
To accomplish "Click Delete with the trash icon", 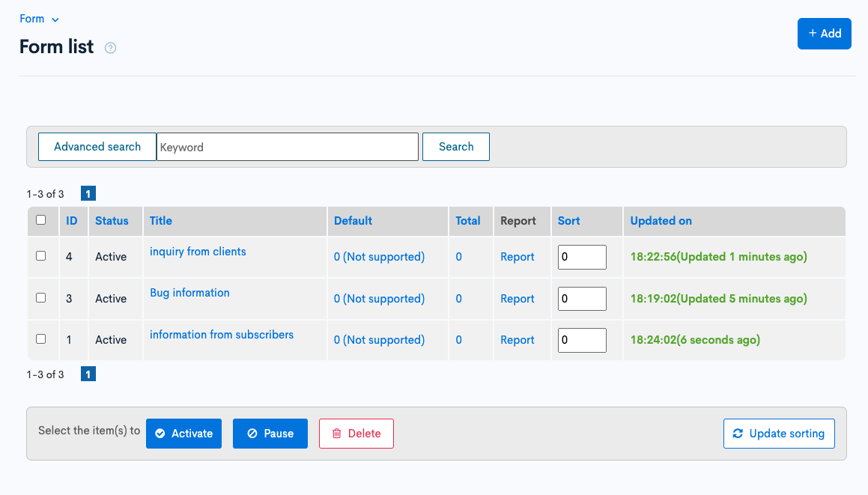I will point(356,434).
